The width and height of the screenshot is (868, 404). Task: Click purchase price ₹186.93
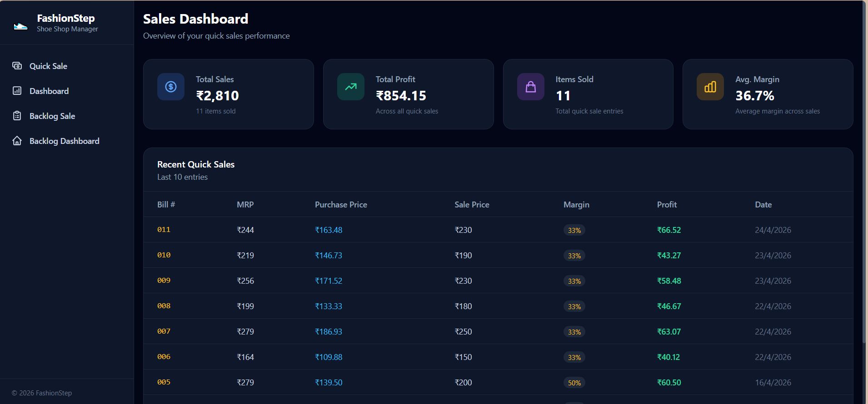(329, 331)
